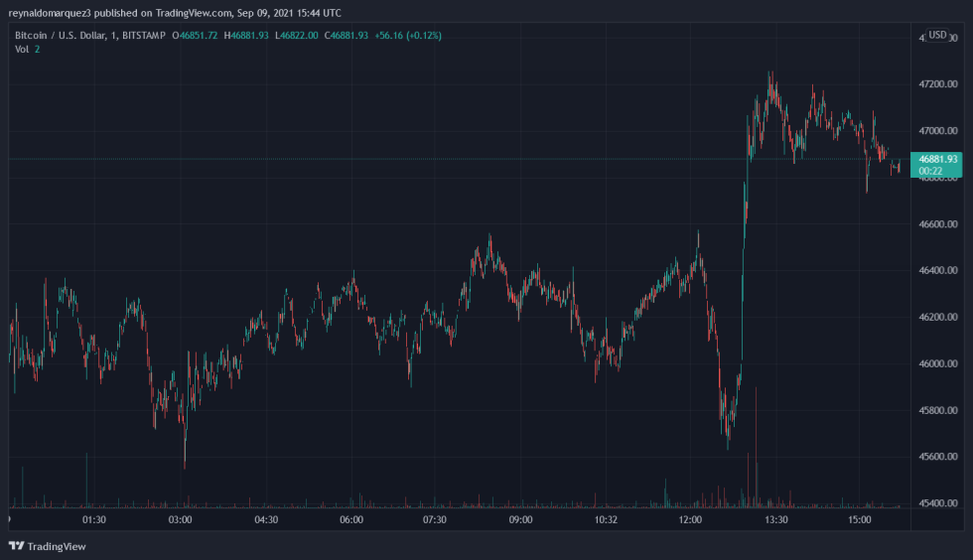
Task: Click the current price tag 46881.93
Action: [938, 159]
